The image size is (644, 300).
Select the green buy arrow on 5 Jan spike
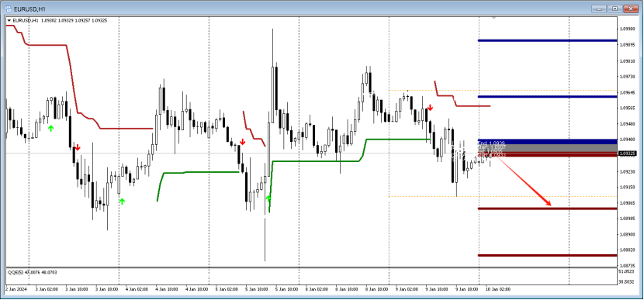coord(268,198)
